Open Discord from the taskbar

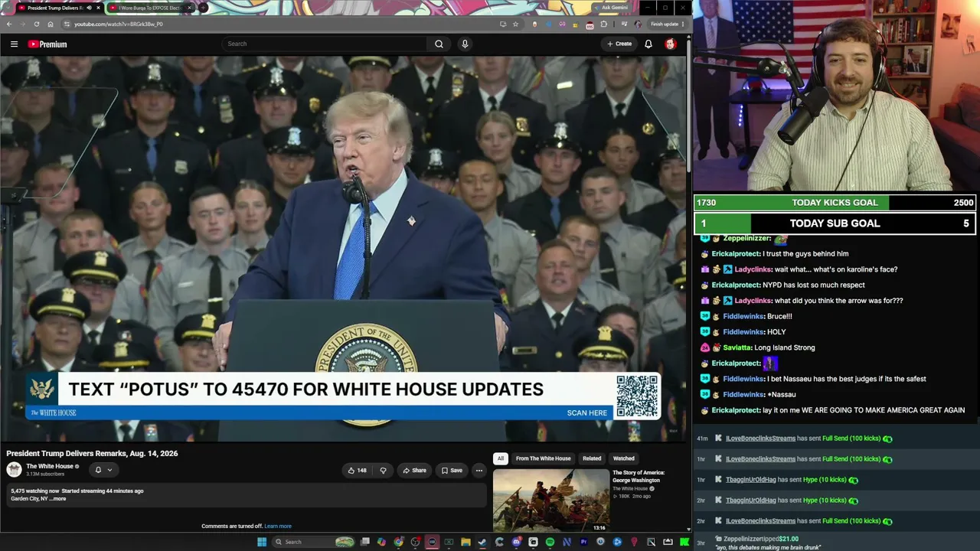tap(516, 542)
